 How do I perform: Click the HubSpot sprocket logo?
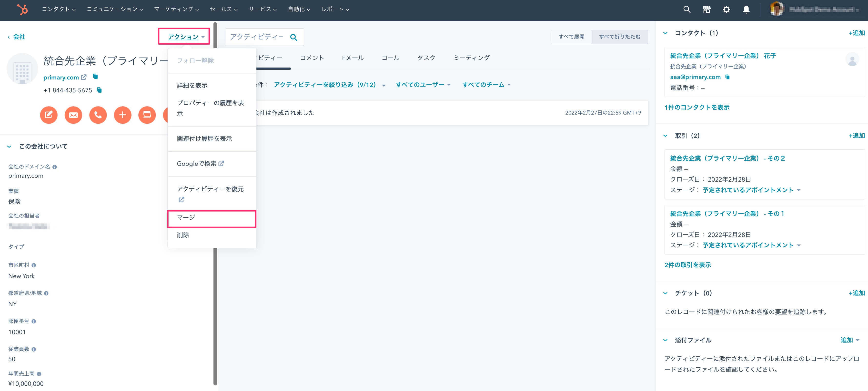click(22, 10)
